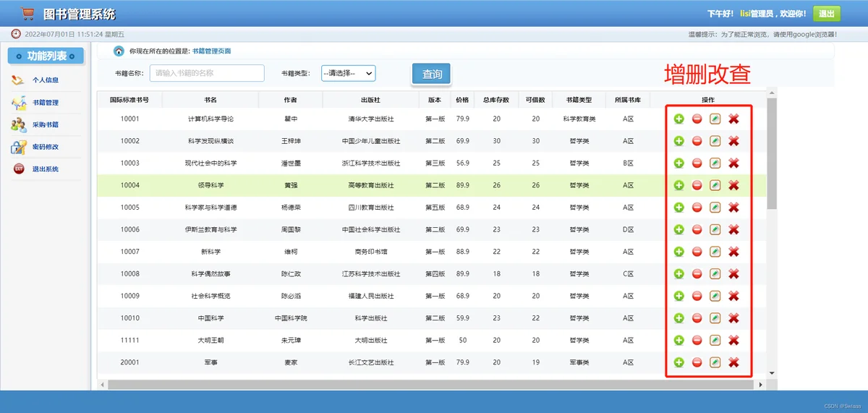Follow the 书籍管理页面 breadcrumb link

pos(212,51)
